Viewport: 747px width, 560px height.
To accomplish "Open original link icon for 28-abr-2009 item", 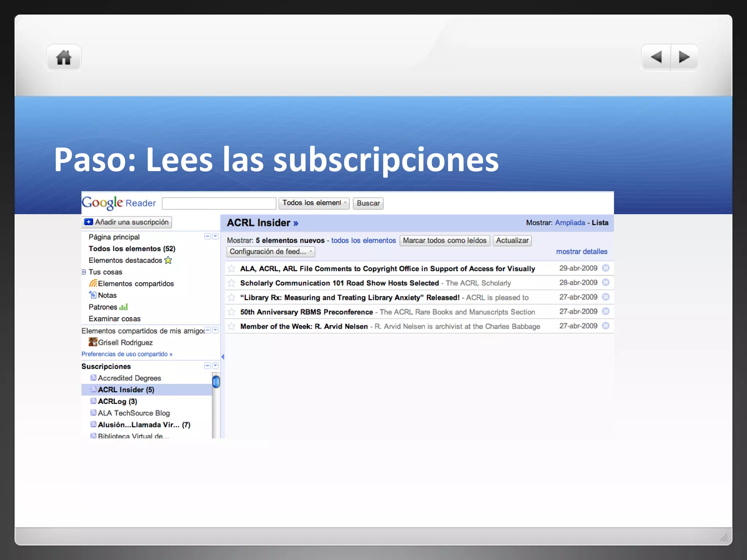I will tap(605, 283).
